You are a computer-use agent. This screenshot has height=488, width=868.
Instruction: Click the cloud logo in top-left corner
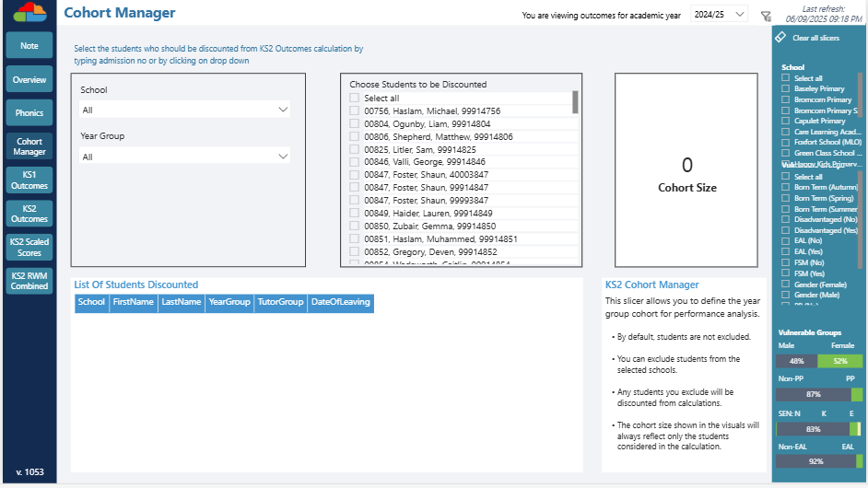(x=30, y=12)
